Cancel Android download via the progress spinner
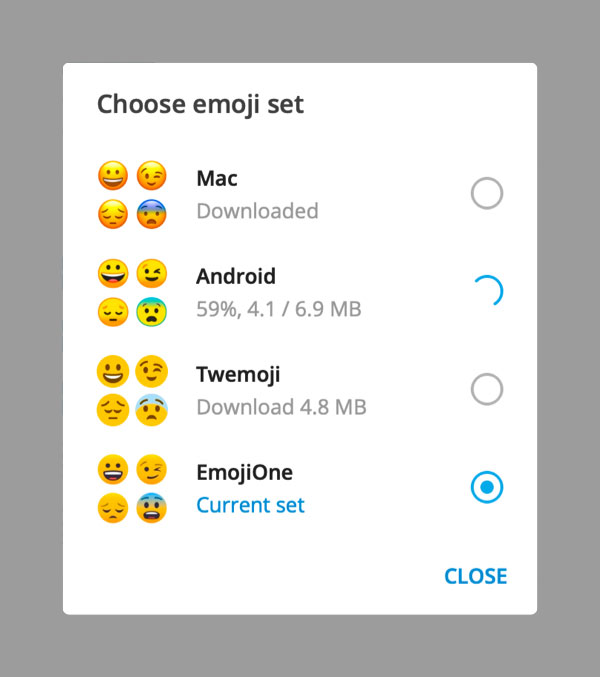This screenshot has height=677, width=600. click(x=487, y=291)
